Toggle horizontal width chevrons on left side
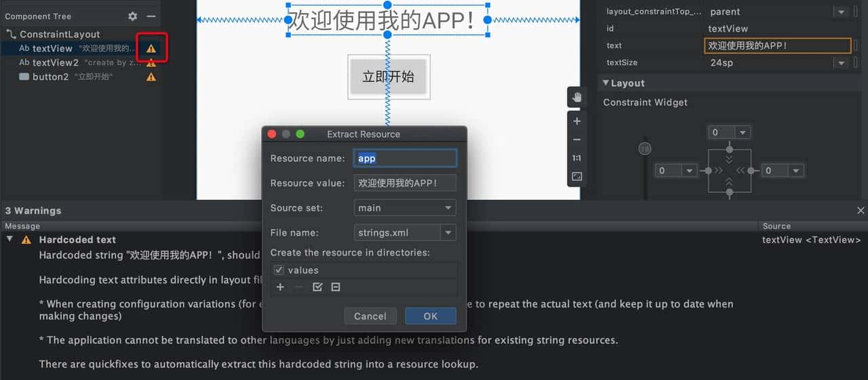The width and height of the screenshot is (868, 380). click(718, 171)
